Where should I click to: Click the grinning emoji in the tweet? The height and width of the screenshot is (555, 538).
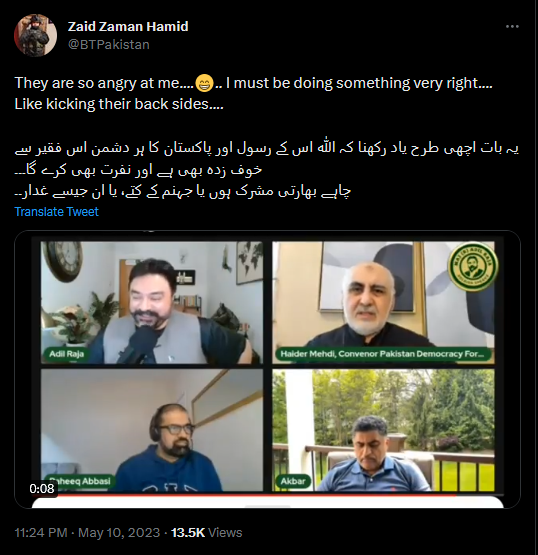(x=204, y=84)
